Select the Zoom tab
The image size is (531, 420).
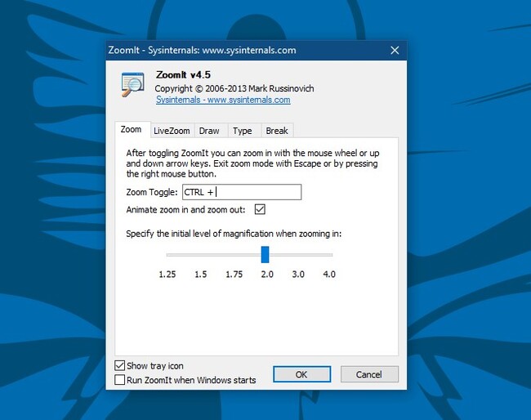131,130
